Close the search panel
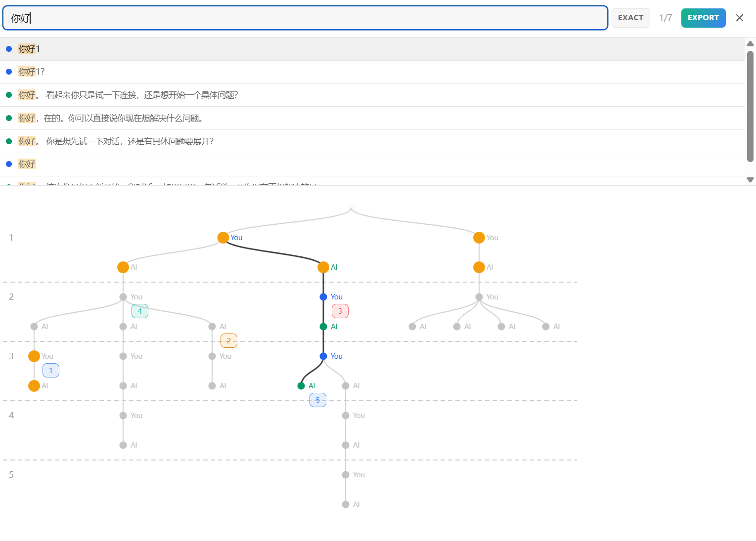This screenshot has height=541, width=756. coord(739,18)
